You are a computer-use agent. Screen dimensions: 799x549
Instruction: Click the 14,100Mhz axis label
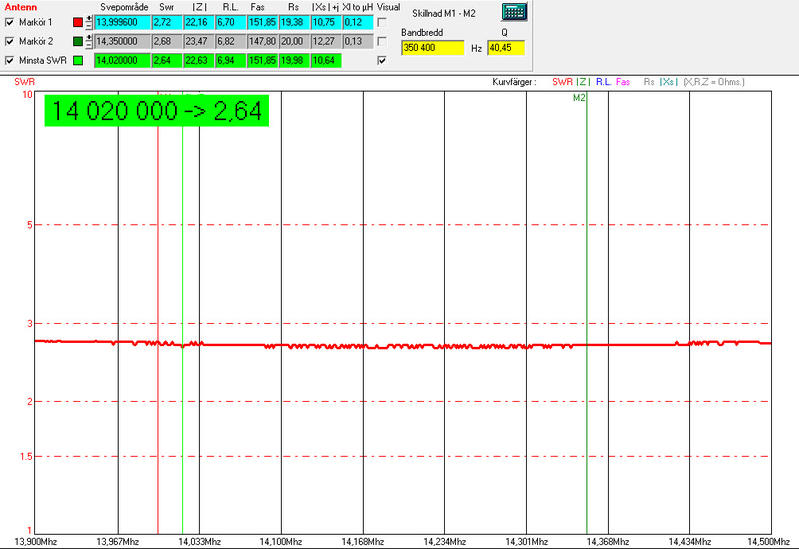(281, 541)
